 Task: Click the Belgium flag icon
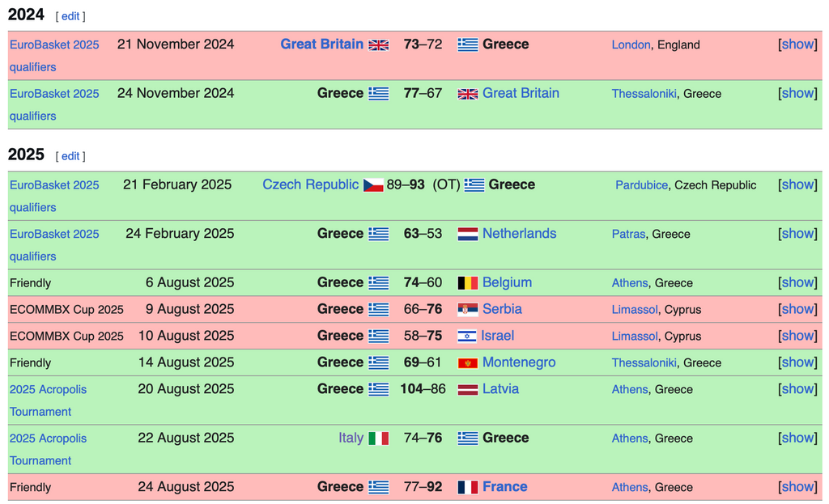click(467, 283)
